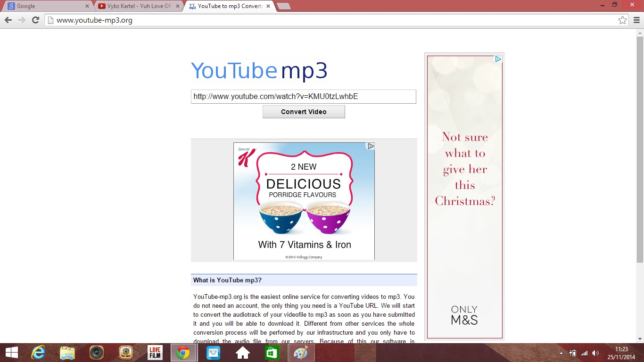Click the YouTube mp3 logo

pos(259,71)
